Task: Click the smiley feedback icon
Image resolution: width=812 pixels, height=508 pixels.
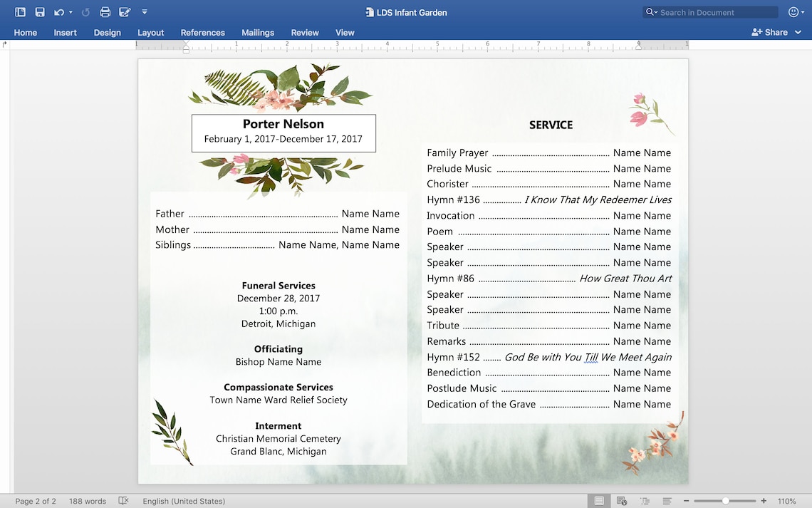Action: [796, 11]
